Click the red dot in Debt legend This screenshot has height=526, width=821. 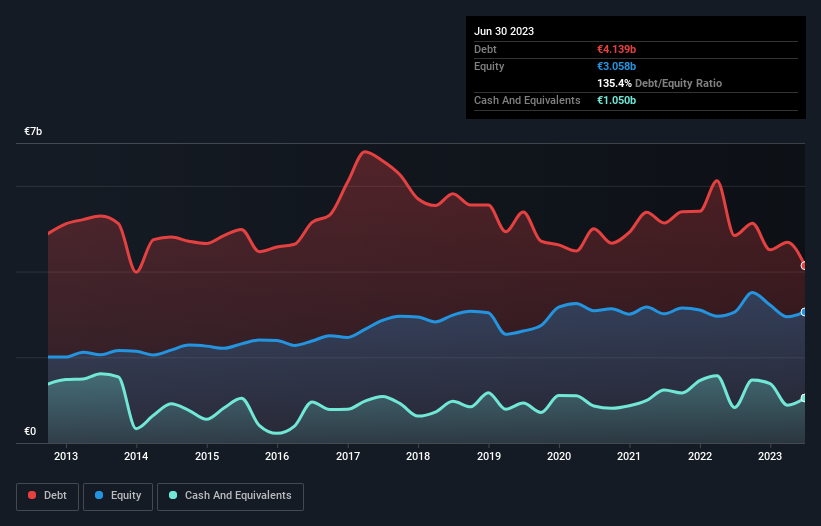pos(32,495)
